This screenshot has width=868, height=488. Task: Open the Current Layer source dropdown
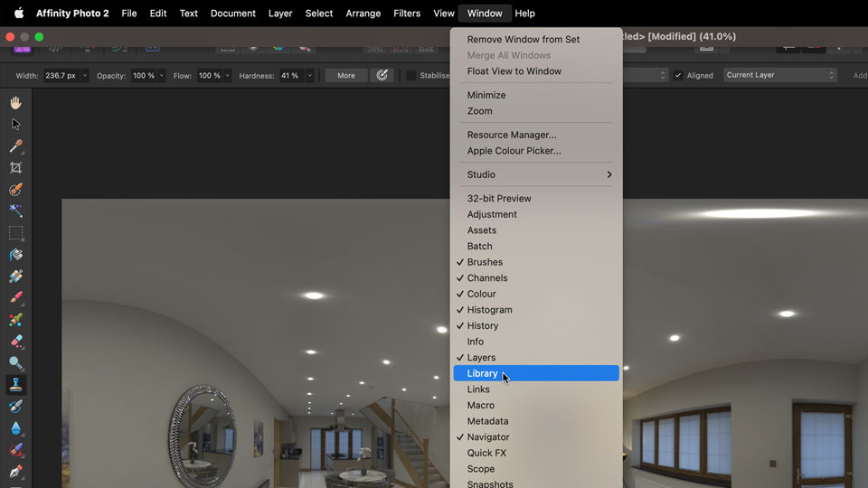tap(780, 75)
